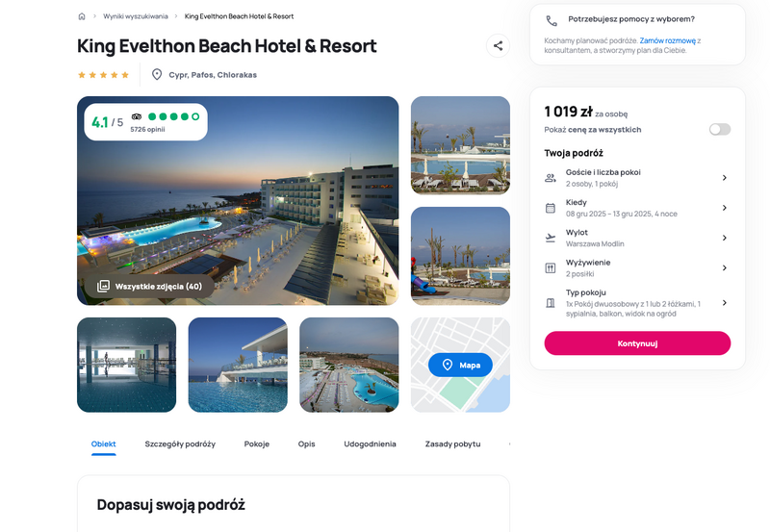Switch to Szczegóły podróży tab
Screen dimensions: 770x532
point(180,443)
